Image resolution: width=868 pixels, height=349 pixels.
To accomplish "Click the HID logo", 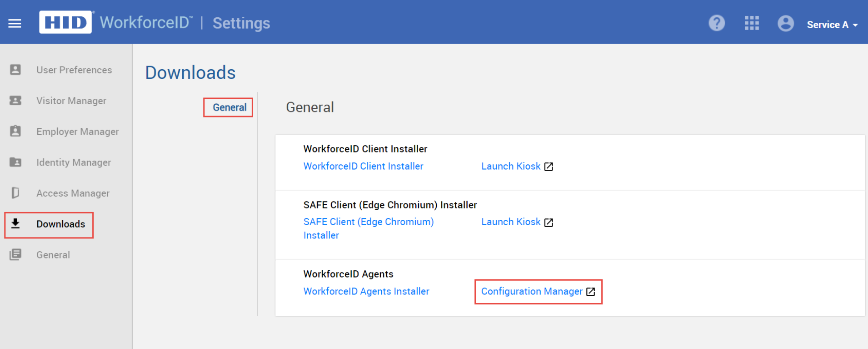I will [65, 22].
